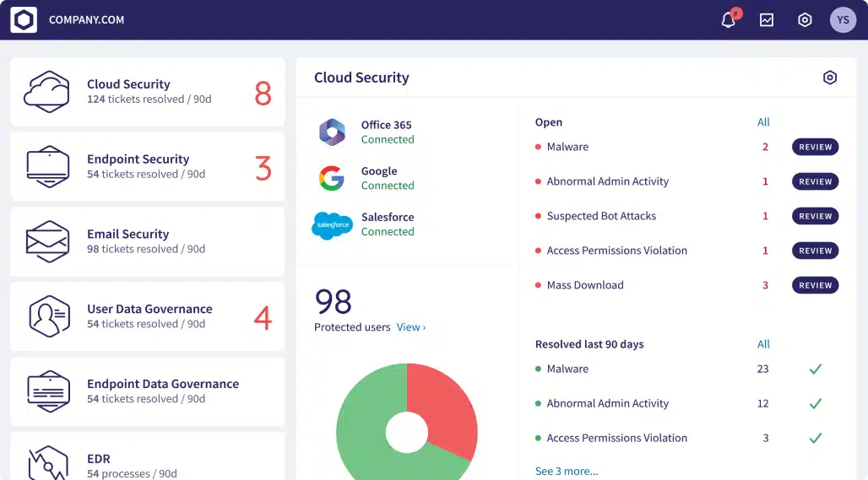Screen dimensions: 868x480
Task: Select the Endpoint Data Governance card
Action: [147, 391]
